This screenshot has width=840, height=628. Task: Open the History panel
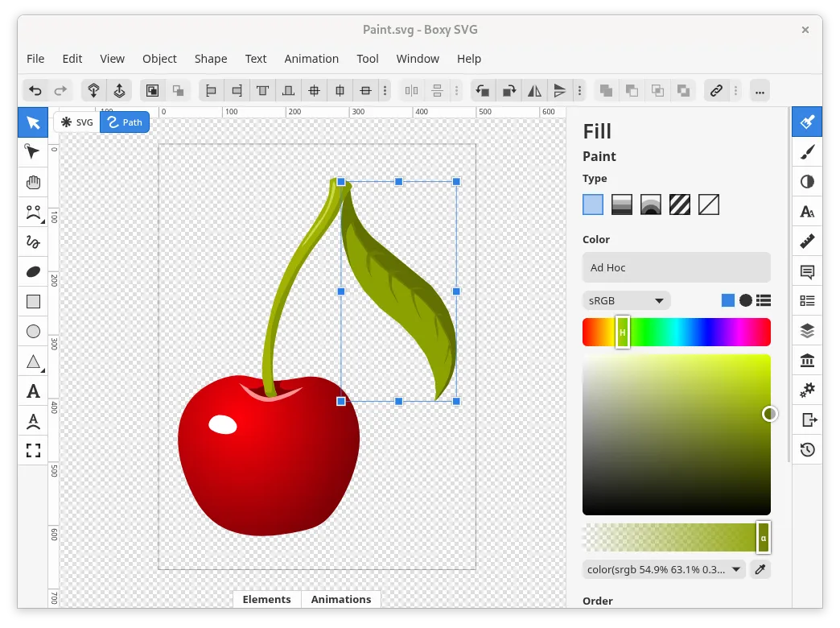(807, 449)
